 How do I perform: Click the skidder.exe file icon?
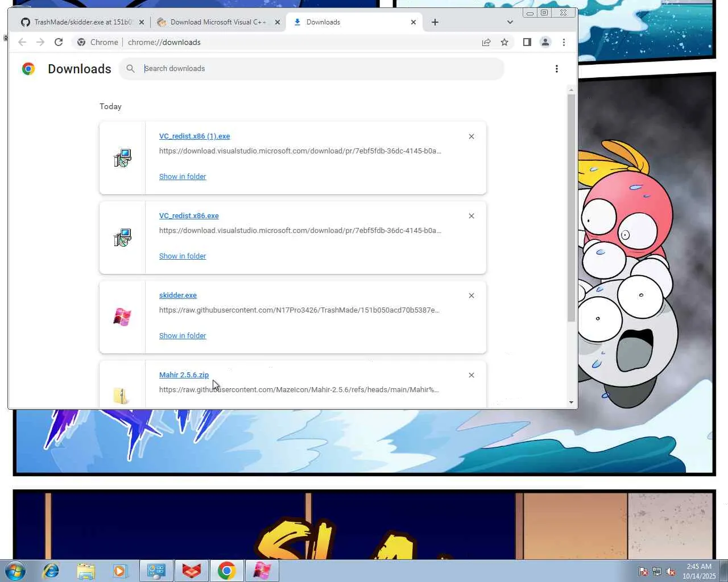pyautogui.click(x=122, y=317)
